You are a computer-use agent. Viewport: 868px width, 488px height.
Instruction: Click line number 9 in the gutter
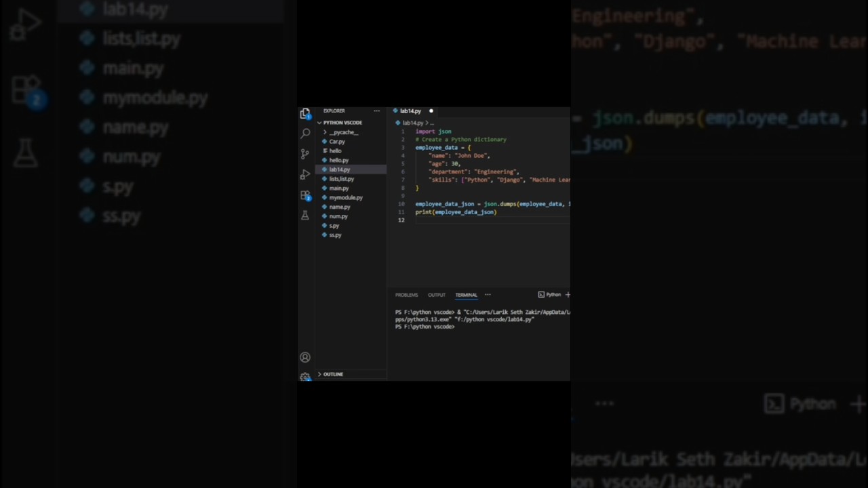[x=403, y=196]
